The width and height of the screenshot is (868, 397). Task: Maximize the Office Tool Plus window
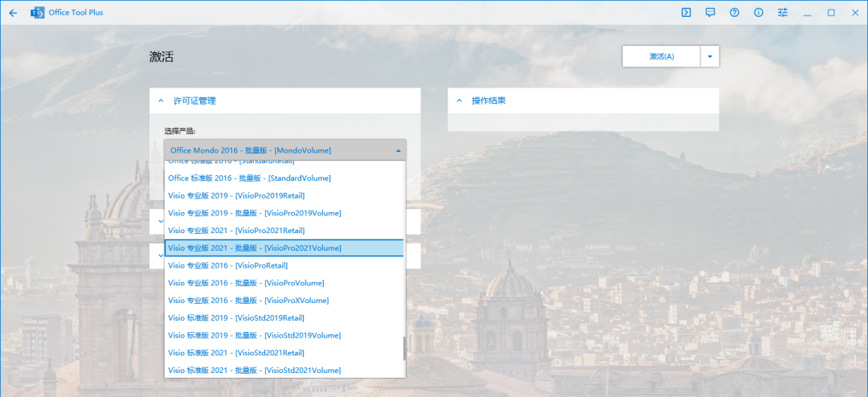831,13
